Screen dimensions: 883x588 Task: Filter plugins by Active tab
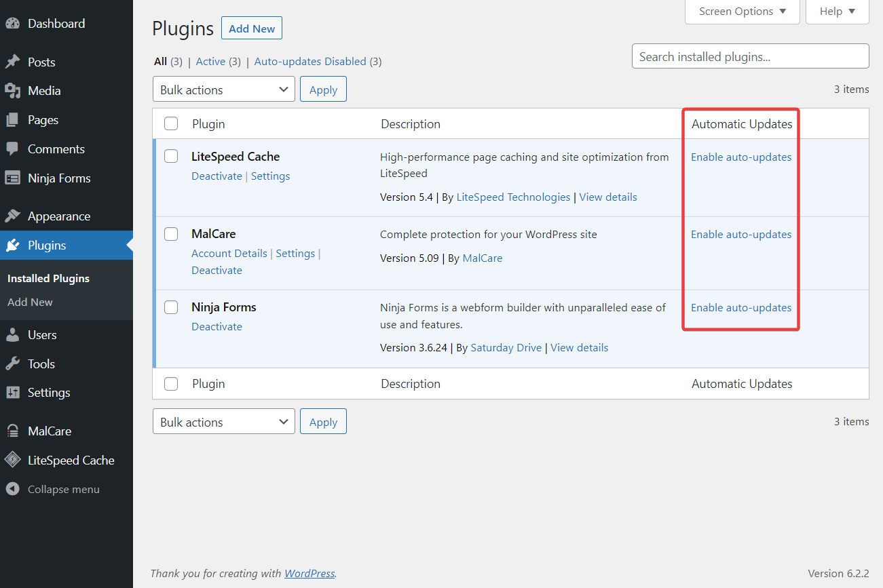[x=210, y=62]
